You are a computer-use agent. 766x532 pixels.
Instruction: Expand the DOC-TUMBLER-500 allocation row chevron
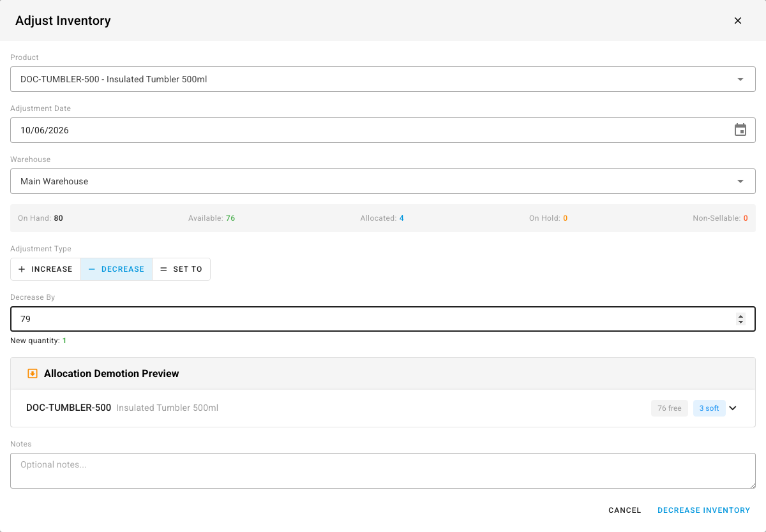click(733, 408)
